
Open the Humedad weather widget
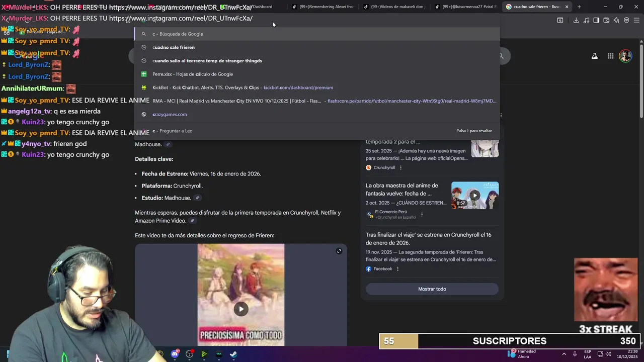click(x=522, y=354)
